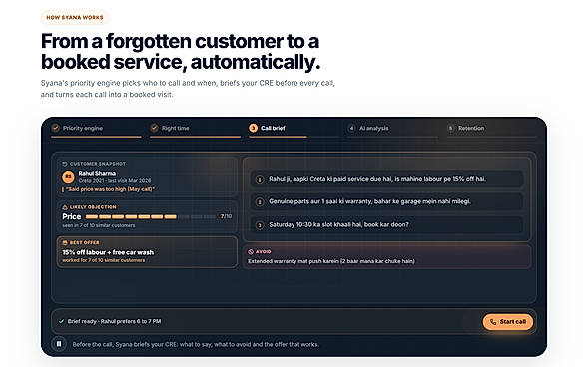The image size is (588, 367).
Task: Select the Rahul Sharma customer name
Action: (x=97, y=173)
